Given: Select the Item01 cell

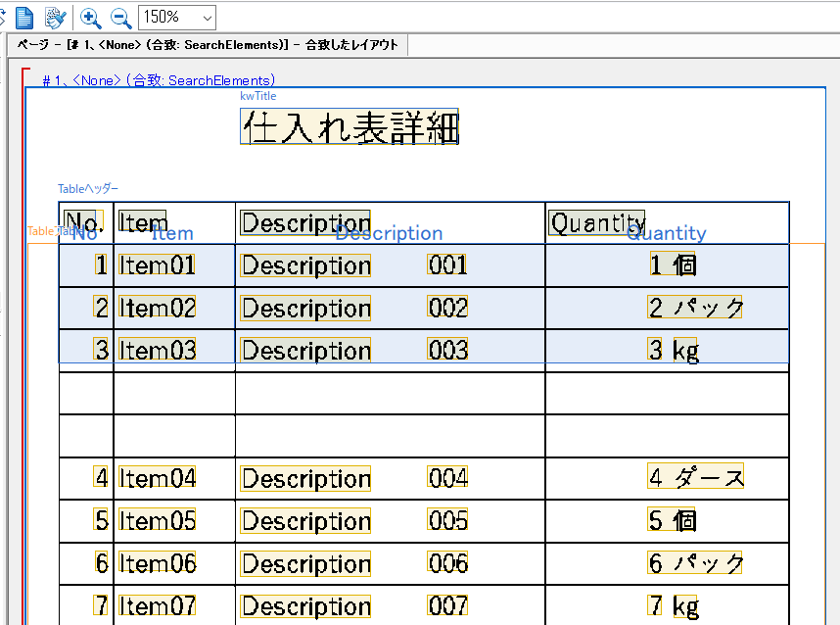Looking at the screenshot, I should pyautogui.click(x=157, y=264).
